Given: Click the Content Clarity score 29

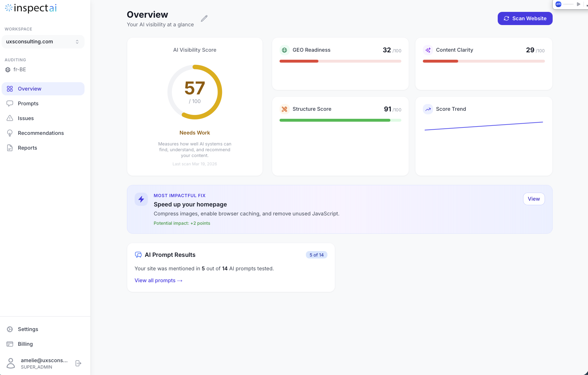Looking at the screenshot, I should coord(530,50).
